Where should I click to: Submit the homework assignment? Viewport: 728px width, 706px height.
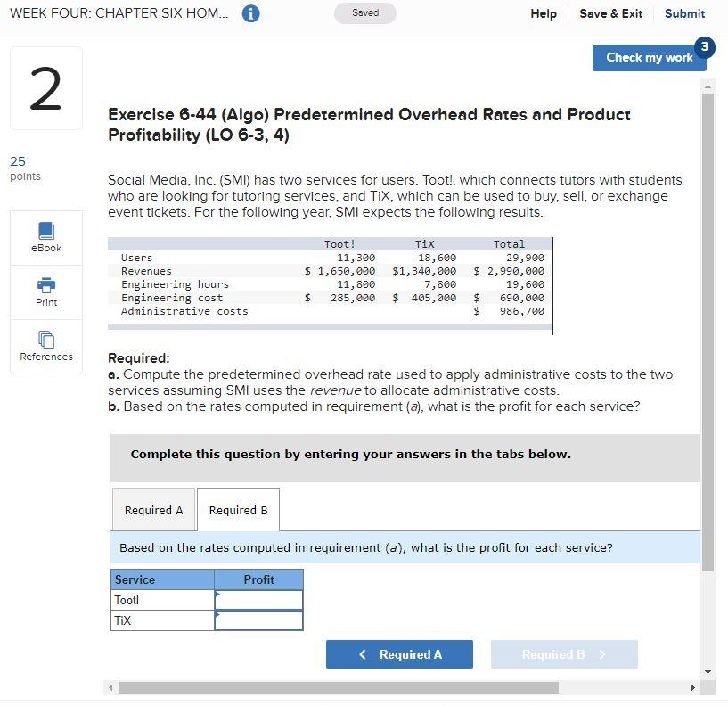(684, 13)
